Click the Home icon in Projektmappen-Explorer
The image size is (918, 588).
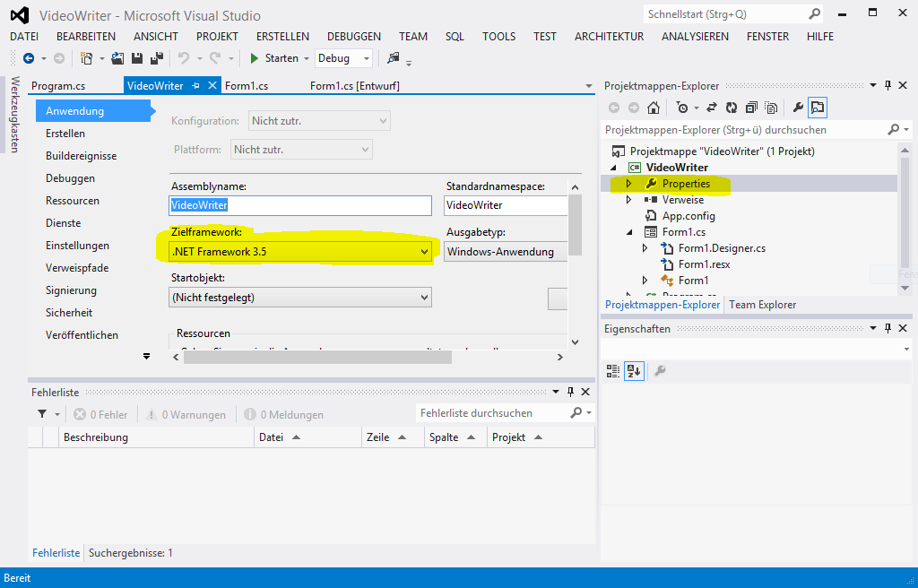(x=654, y=108)
